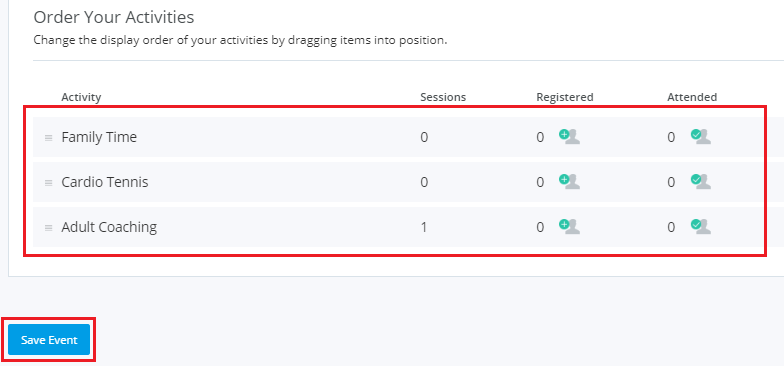Click Adult Coaching sessions count of 1
784x366 pixels.
coord(424,228)
